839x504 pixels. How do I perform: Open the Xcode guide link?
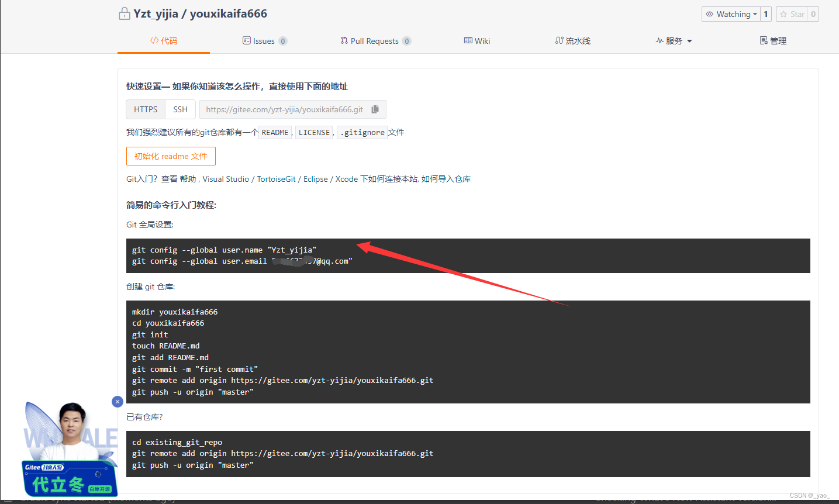(347, 179)
